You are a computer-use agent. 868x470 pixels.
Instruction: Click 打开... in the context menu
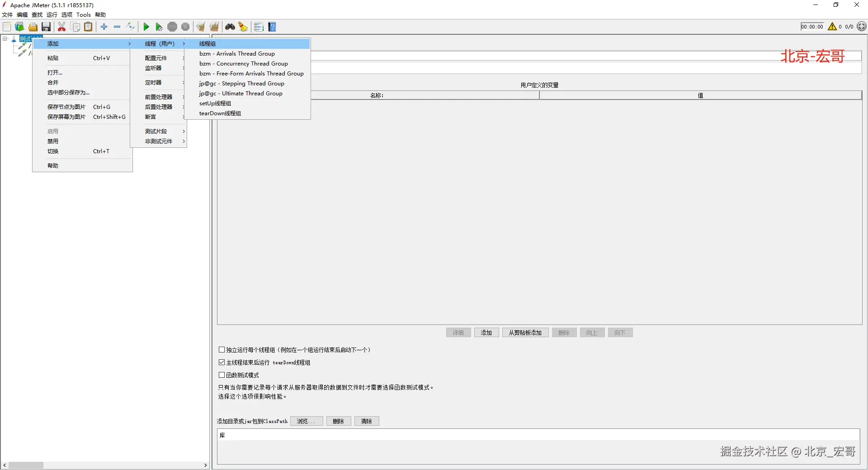tap(82, 73)
